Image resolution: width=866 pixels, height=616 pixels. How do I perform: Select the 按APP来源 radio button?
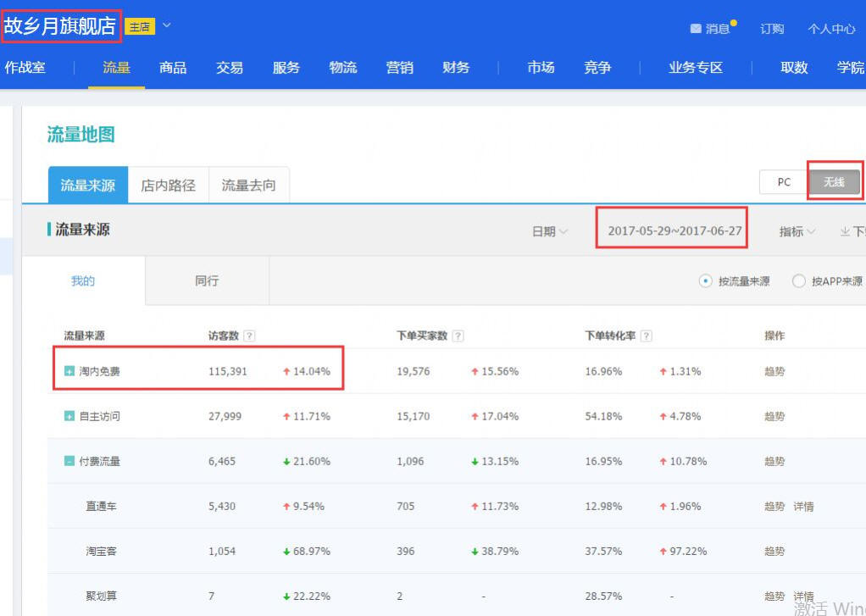click(798, 280)
